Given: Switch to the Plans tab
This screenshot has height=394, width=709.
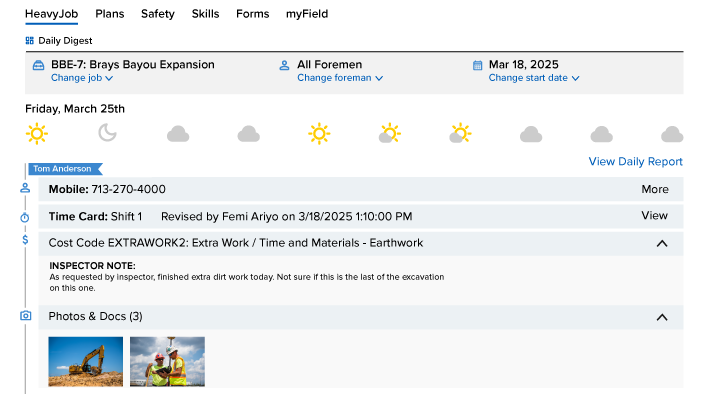Looking at the screenshot, I should (x=109, y=14).
